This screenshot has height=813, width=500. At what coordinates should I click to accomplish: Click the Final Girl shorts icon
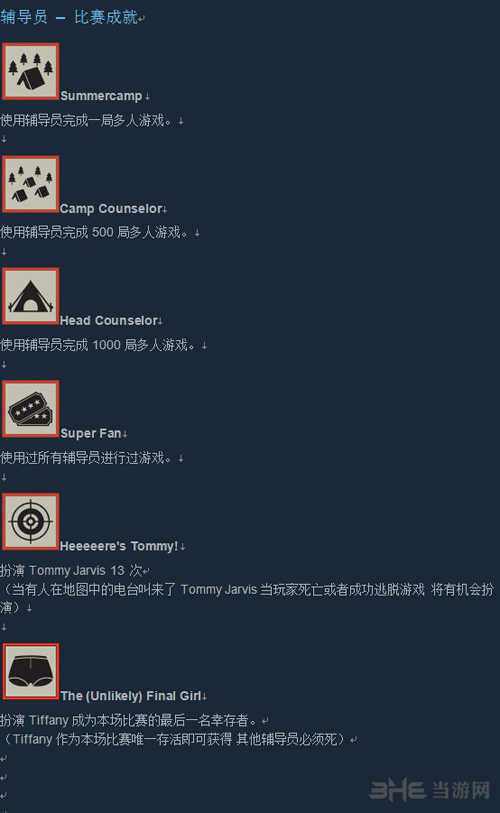[30, 671]
